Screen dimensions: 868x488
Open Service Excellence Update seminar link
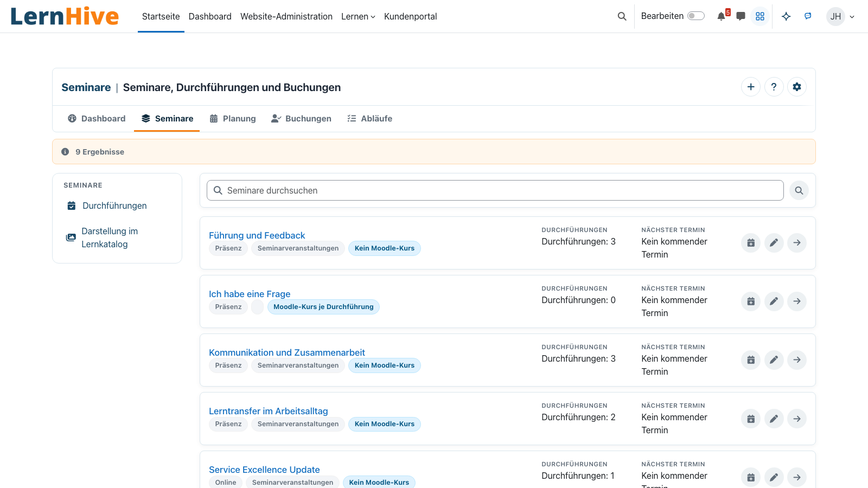[264, 470]
